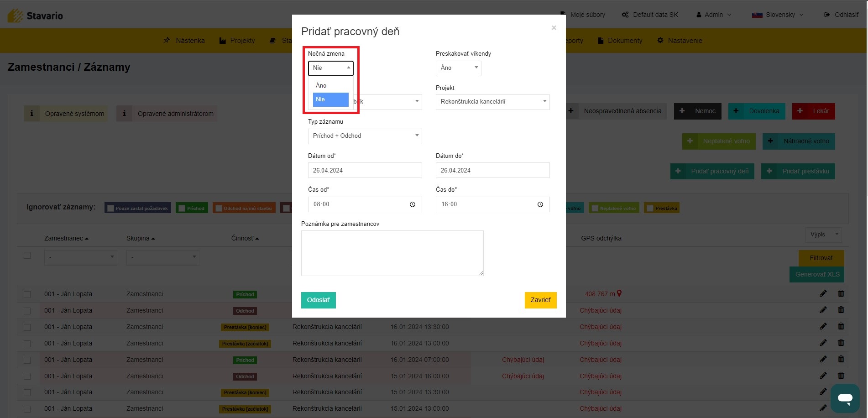Delete the record dated 15.01.2024 16:00:00
Viewport: 868px width, 418px height.
(x=841, y=376)
